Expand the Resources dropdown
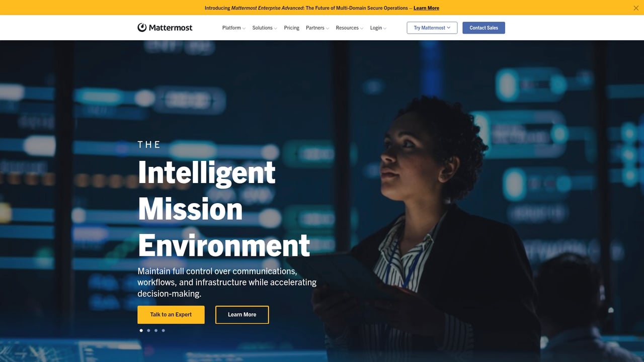644x362 pixels. 349,28
